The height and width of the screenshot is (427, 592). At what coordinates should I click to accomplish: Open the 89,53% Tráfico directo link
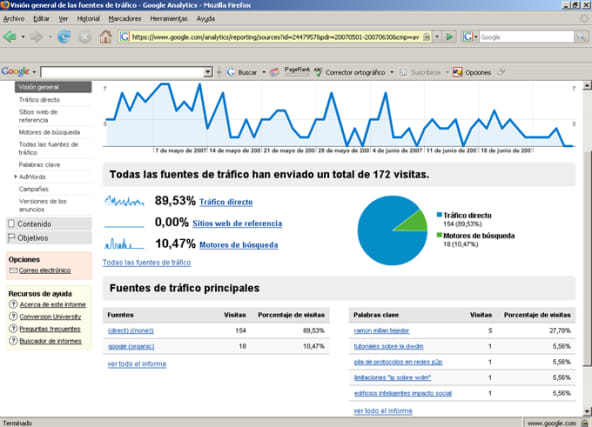[x=226, y=202]
